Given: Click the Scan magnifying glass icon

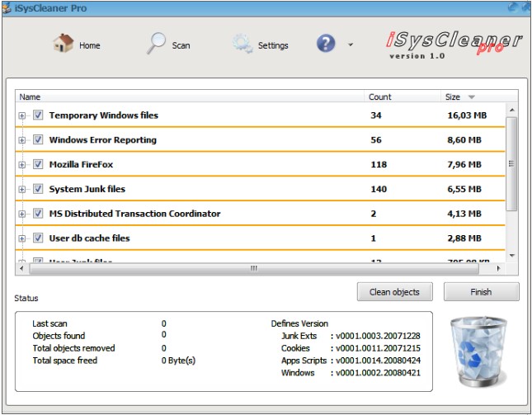Looking at the screenshot, I should [157, 45].
